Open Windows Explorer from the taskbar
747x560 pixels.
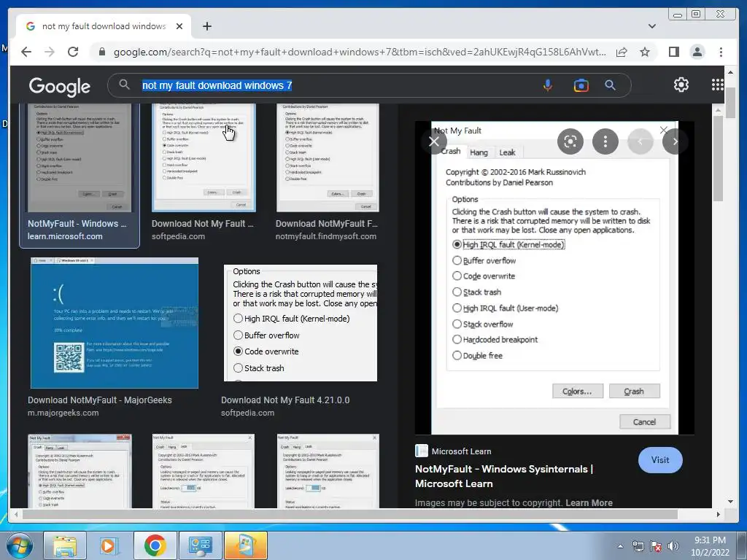coord(65,545)
